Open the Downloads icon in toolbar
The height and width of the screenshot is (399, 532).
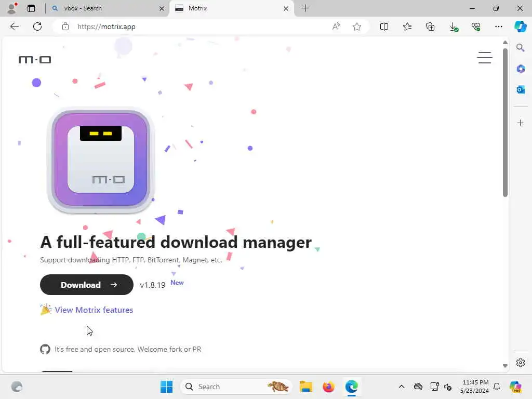453,26
